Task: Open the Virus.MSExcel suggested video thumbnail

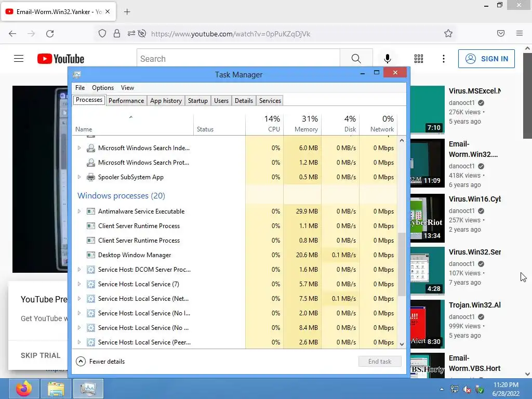Action: [427, 110]
